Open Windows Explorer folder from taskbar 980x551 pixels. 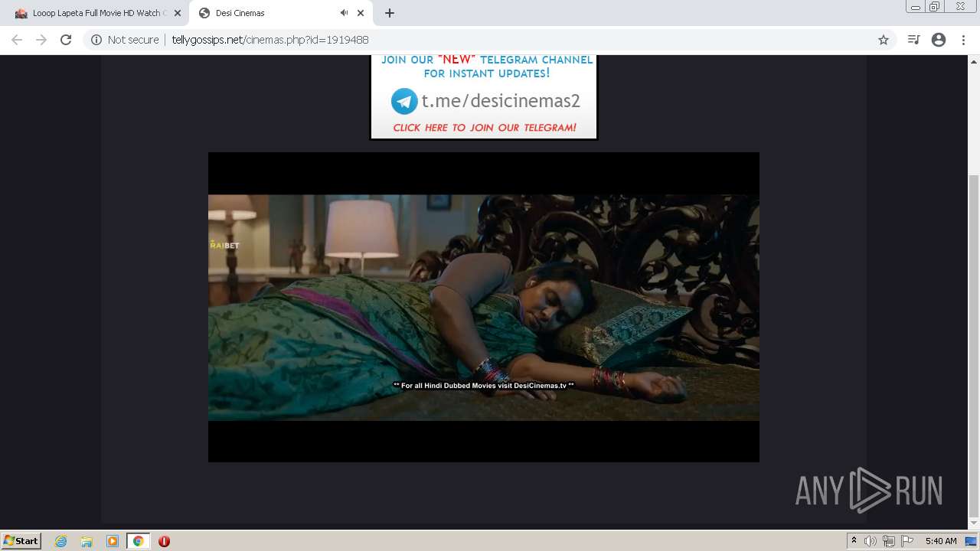[87, 541]
